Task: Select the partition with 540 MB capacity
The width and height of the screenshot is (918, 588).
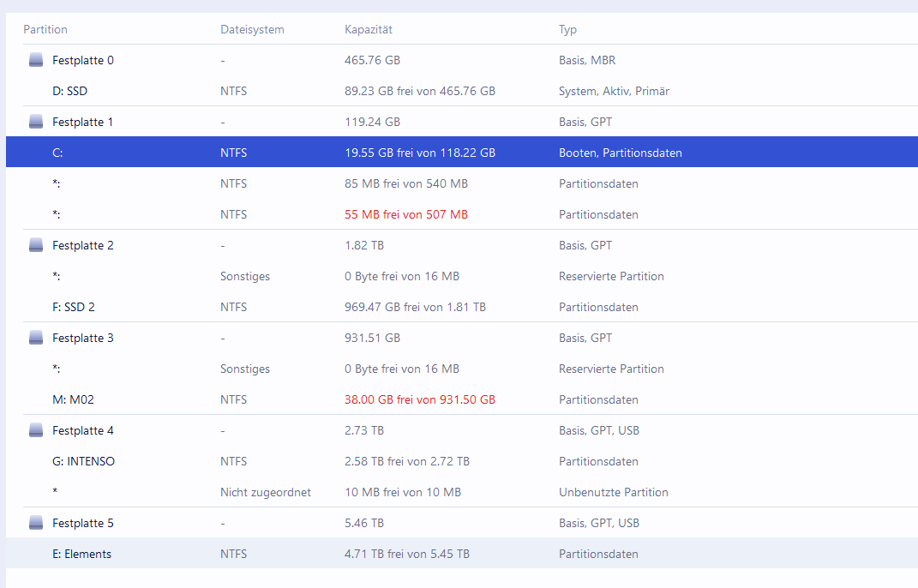Action: pyautogui.click(x=405, y=183)
